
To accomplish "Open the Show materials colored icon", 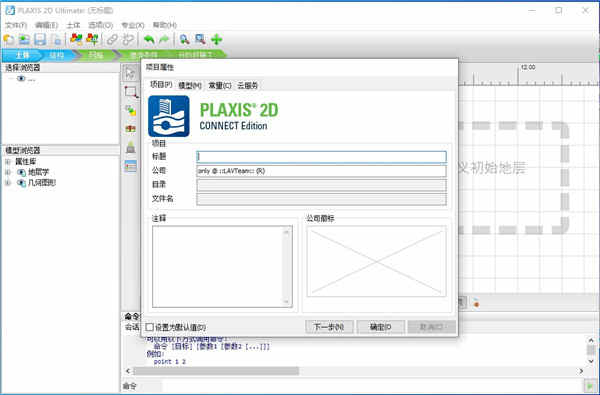I will (x=76, y=39).
